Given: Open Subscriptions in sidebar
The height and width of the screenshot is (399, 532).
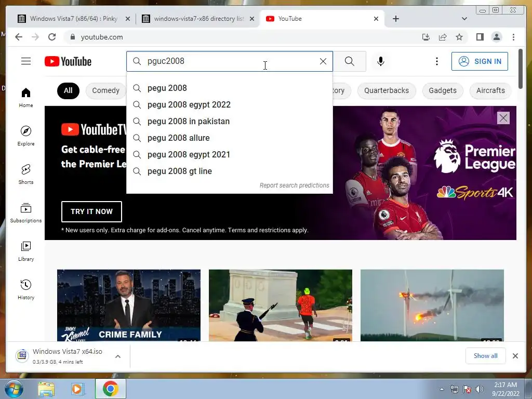Looking at the screenshot, I should 26,212.
